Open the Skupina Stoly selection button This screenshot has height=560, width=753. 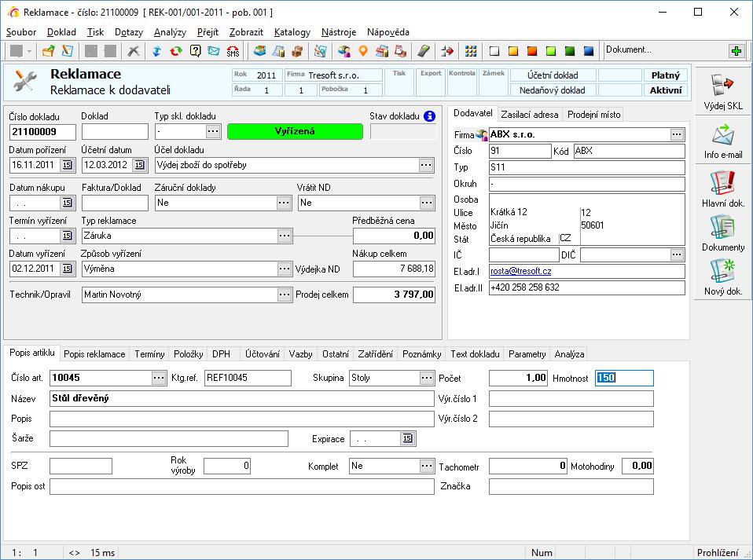tap(427, 378)
